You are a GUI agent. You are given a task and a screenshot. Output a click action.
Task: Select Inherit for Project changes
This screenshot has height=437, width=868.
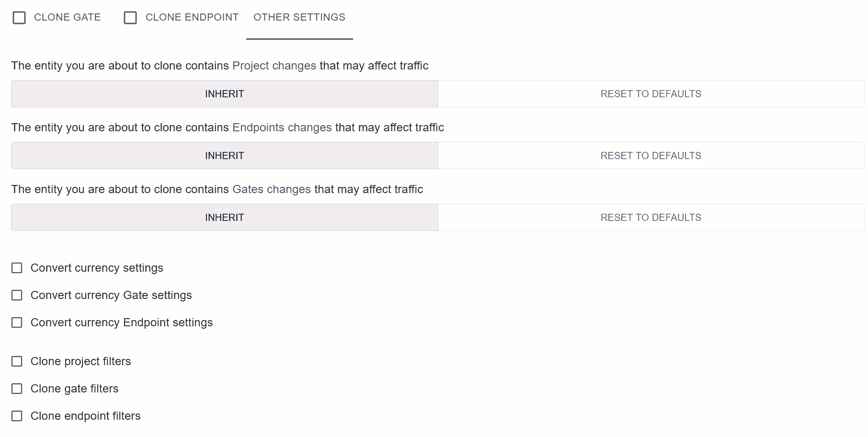[x=225, y=94]
